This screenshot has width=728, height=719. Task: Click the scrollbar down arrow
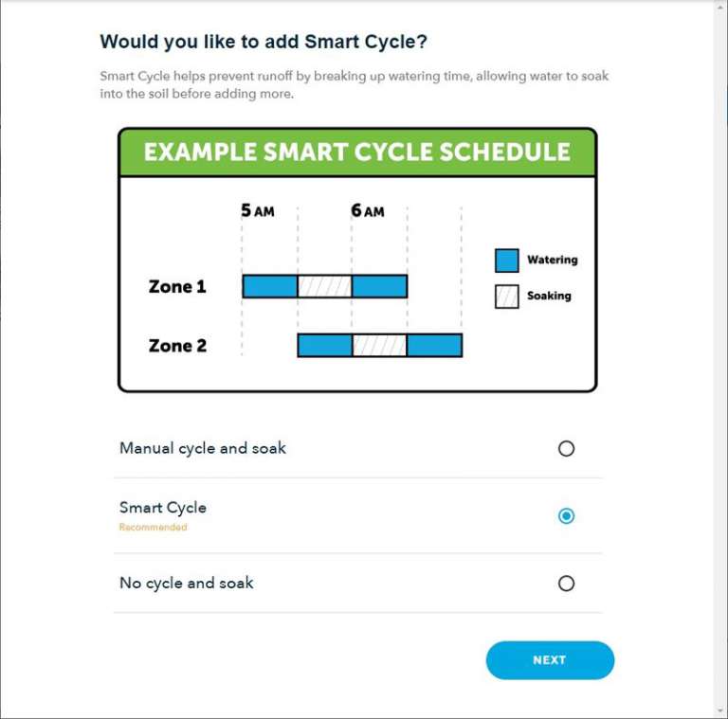[x=721, y=711]
